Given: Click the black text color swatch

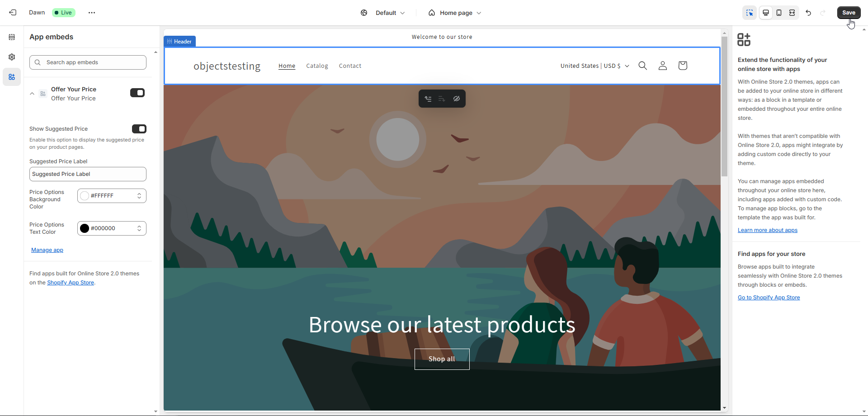Looking at the screenshot, I should pos(85,228).
